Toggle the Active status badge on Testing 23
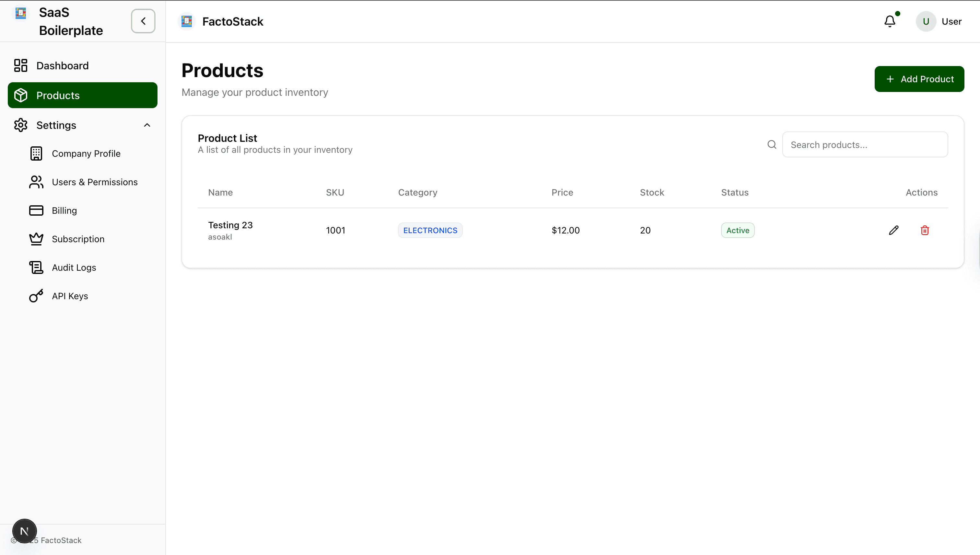This screenshot has width=980, height=555. pos(737,230)
